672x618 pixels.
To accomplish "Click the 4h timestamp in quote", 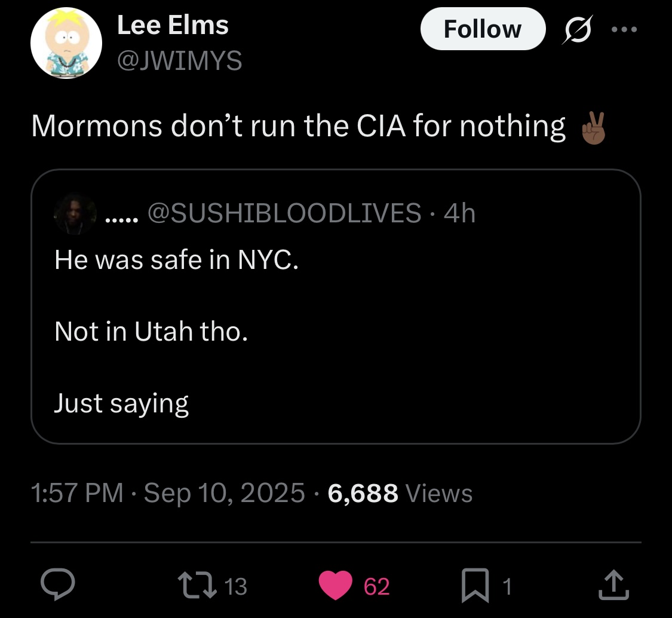I will 460,213.
